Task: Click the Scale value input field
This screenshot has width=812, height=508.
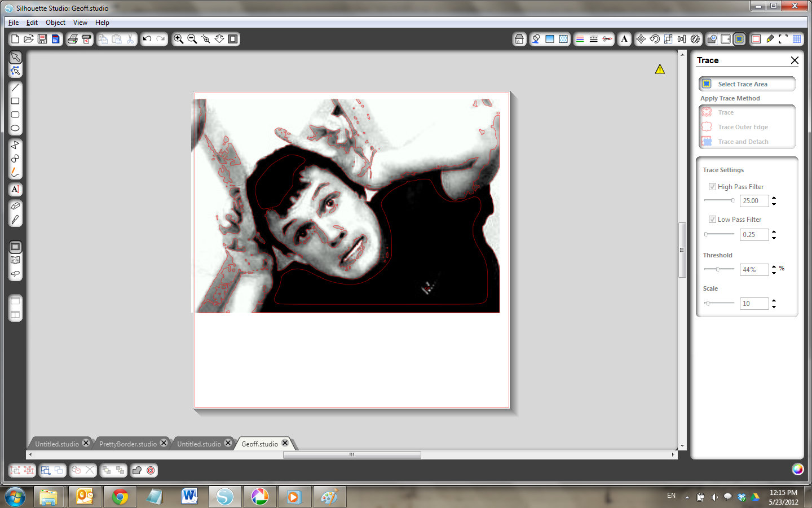Action: click(754, 304)
